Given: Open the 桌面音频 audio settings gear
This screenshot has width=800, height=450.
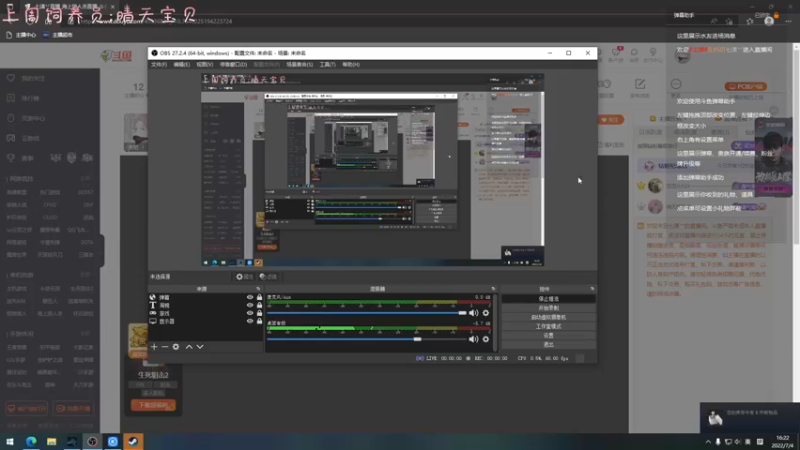Looking at the screenshot, I should tap(486, 339).
